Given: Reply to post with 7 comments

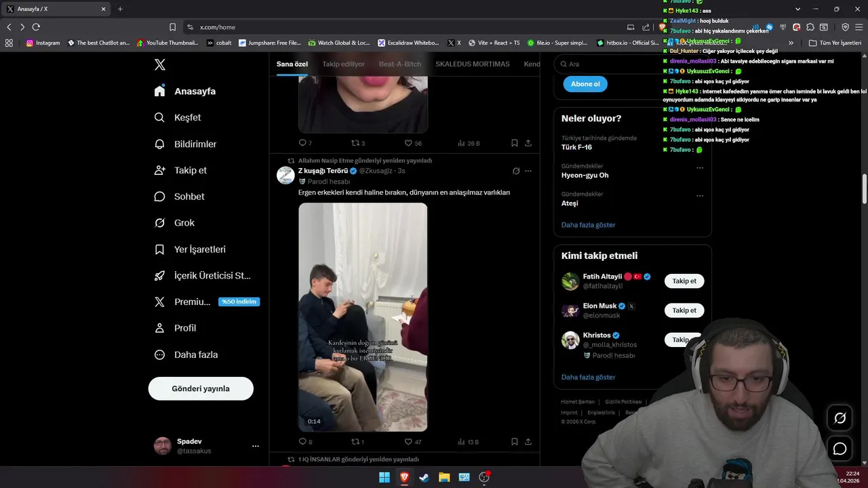Looking at the screenshot, I should click(305, 143).
